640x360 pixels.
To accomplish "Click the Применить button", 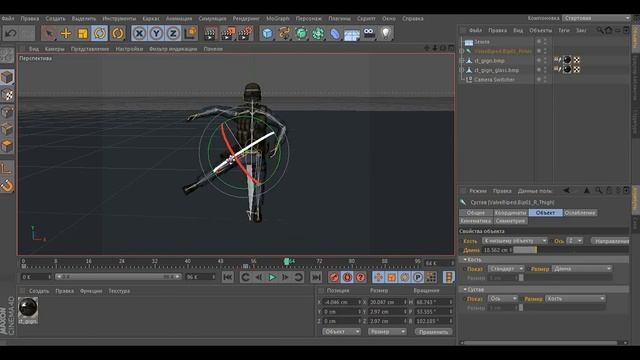I will tap(433, 332).
